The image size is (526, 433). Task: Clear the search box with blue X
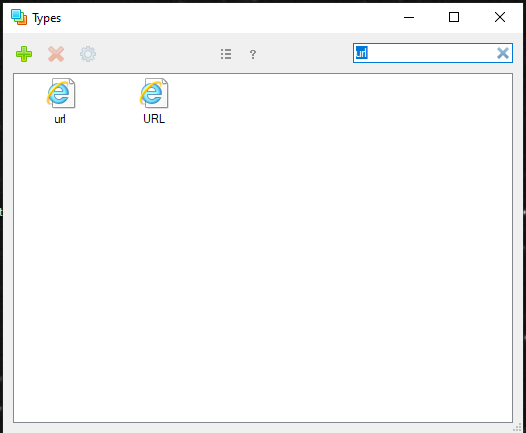click(x=503, y=53)
